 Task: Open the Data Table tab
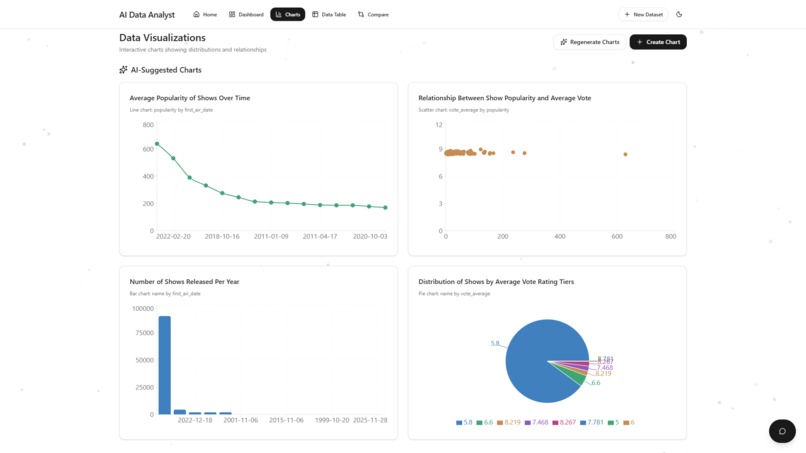click(329, 14)
